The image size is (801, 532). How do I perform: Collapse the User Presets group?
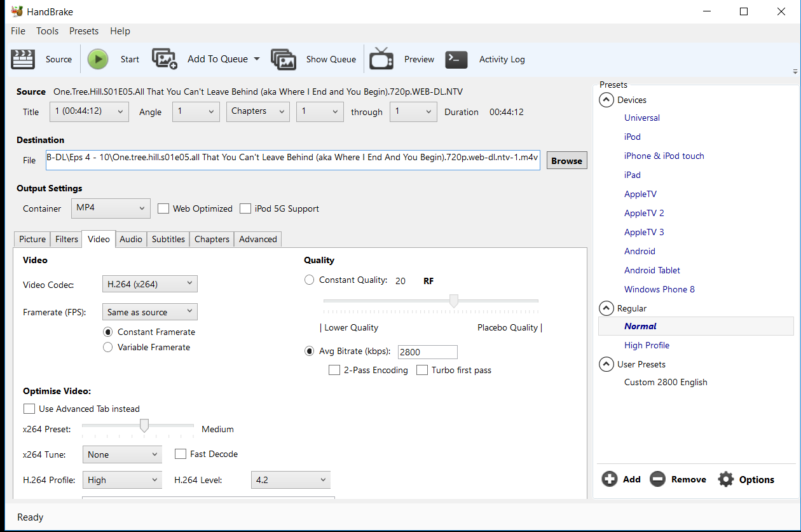606,364
